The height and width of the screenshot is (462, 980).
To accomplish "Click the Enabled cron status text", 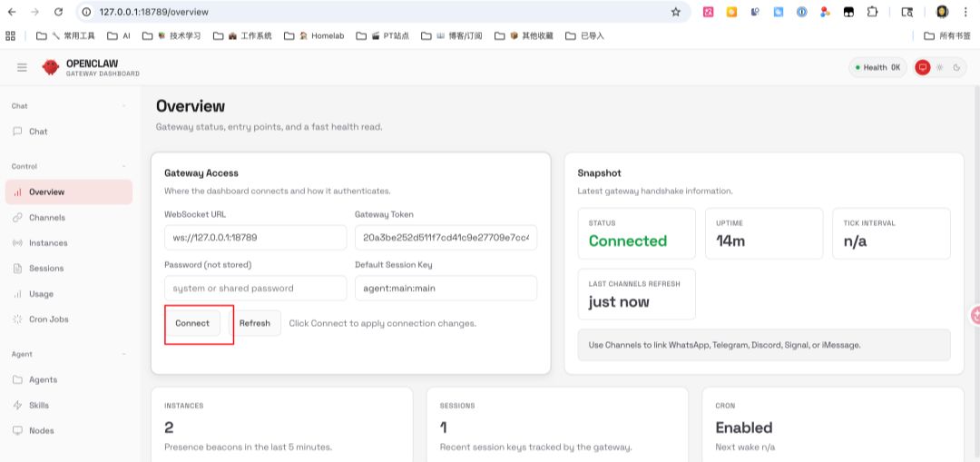I will pyautogui.click(x=744, y=428).
